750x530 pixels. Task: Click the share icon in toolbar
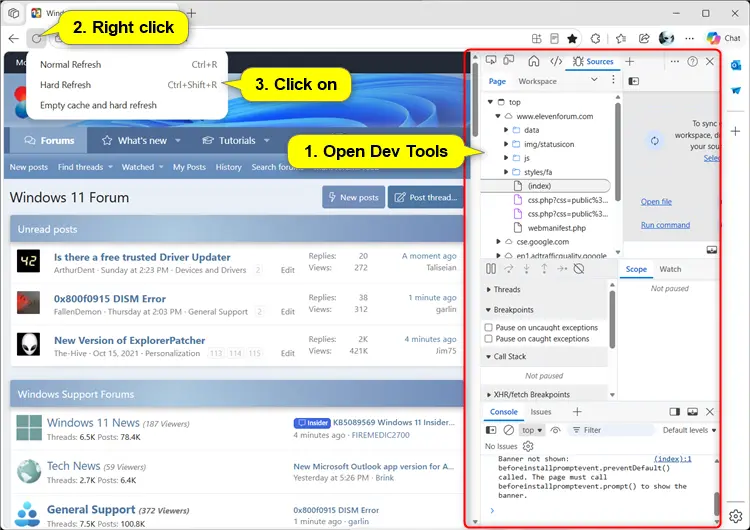click(x=644, y=39)
